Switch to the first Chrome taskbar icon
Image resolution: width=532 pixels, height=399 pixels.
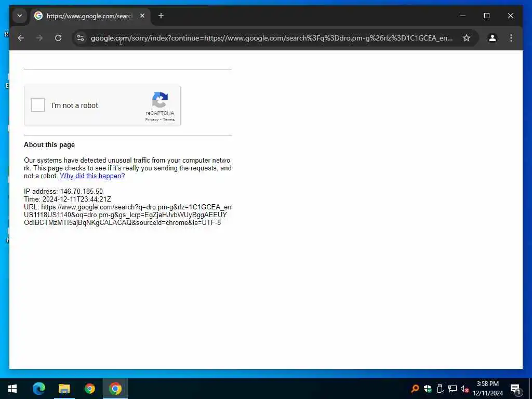tap(89, 389)
